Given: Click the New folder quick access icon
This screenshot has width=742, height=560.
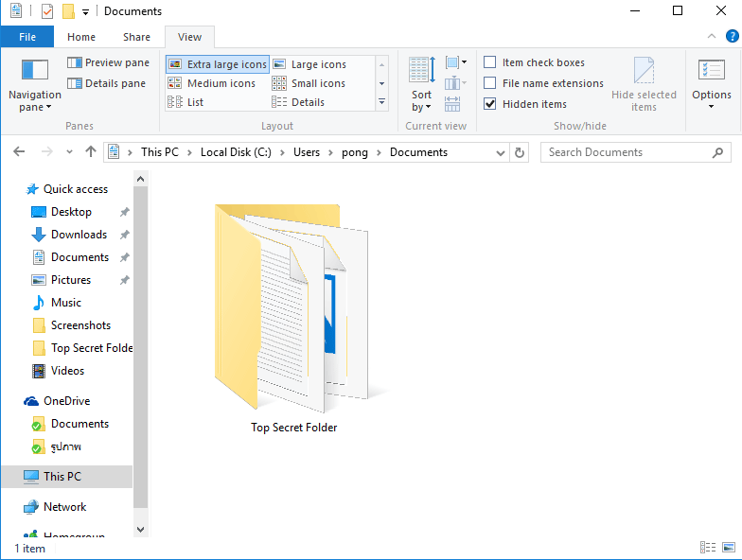Looking at the screenshot, I should 68,11.
